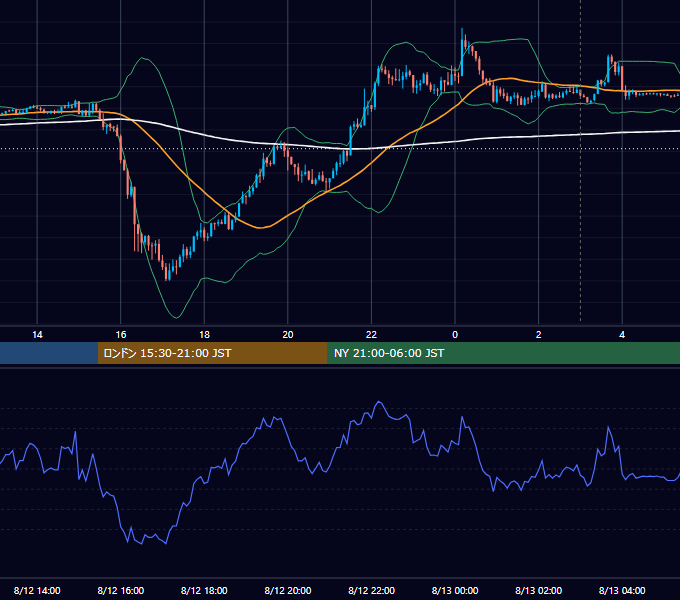Click the 8/13 04:00 indicator axis label
This screenshot has height=600, width=680.
pos(622,590)
